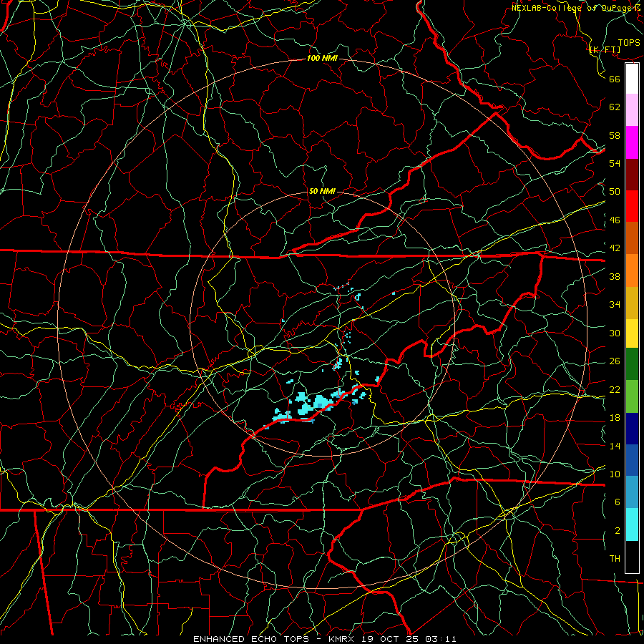Click the legend value '66'
The width and height of the screenshot is (644, 644).
coord(615,79)
